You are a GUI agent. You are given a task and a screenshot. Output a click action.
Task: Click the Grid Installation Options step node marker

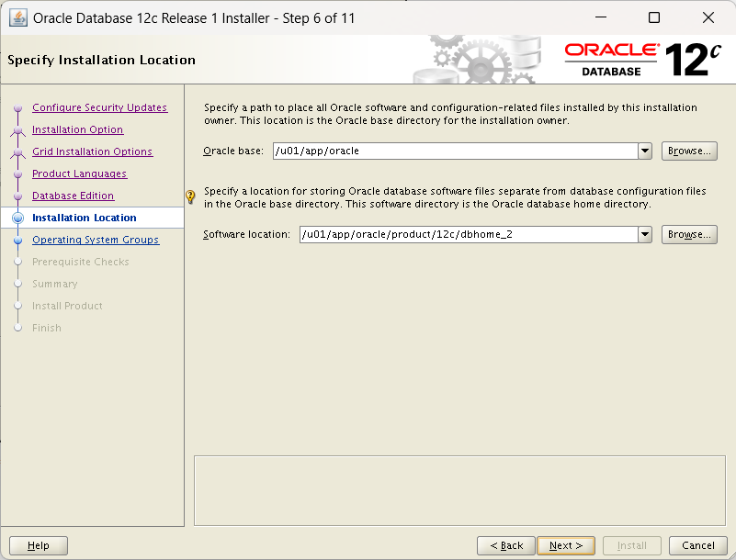pyautogui.click(x=17, y=152)
